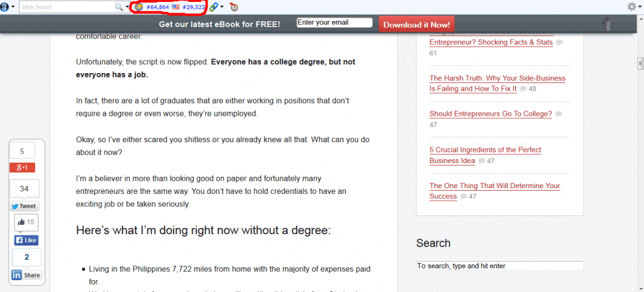The width and height of the screenshot is (644, 292).
Task: Click the sidebar Search heading
Action: [433, 243]
